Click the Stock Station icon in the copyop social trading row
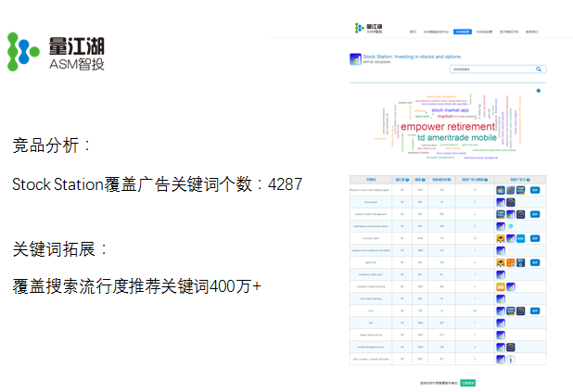This screenshot has width=573, height=392. [x=501, y=250]
